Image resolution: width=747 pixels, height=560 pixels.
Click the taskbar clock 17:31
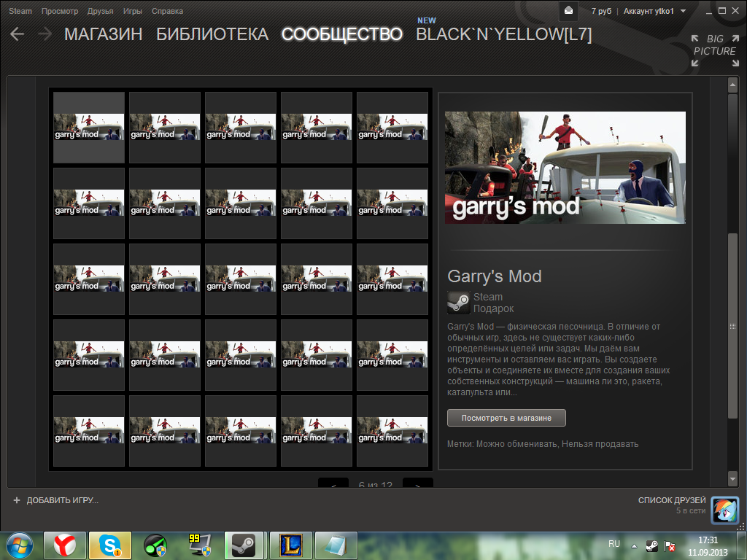[708, 540]
